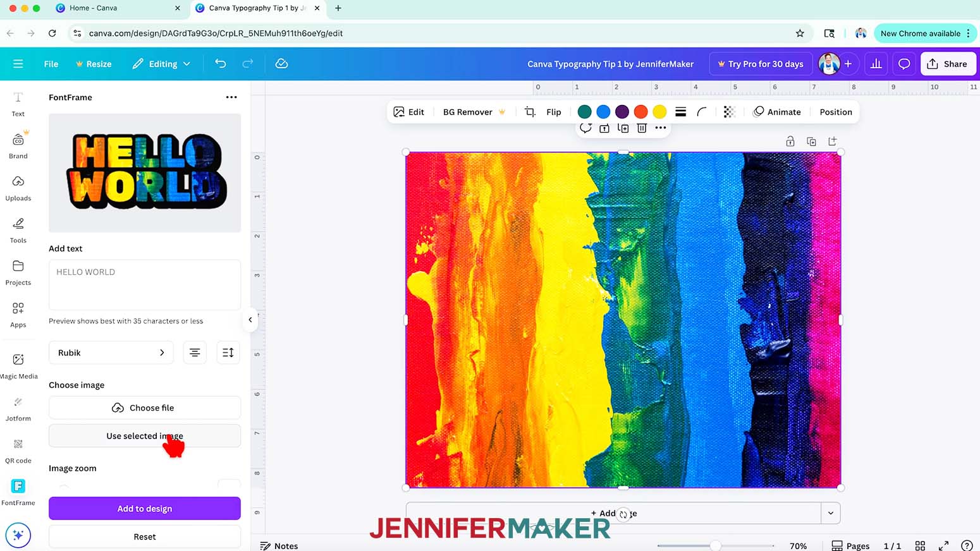The width and height of the screenshot is (980, 551).
Task: Open the Uploads sidebar panel
Action: tap(18, 188)
